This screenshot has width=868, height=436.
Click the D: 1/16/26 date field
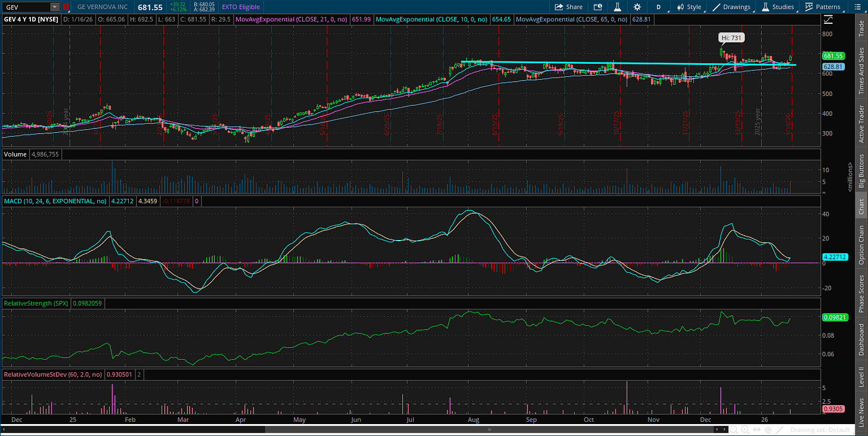click(x=79, y=19)
